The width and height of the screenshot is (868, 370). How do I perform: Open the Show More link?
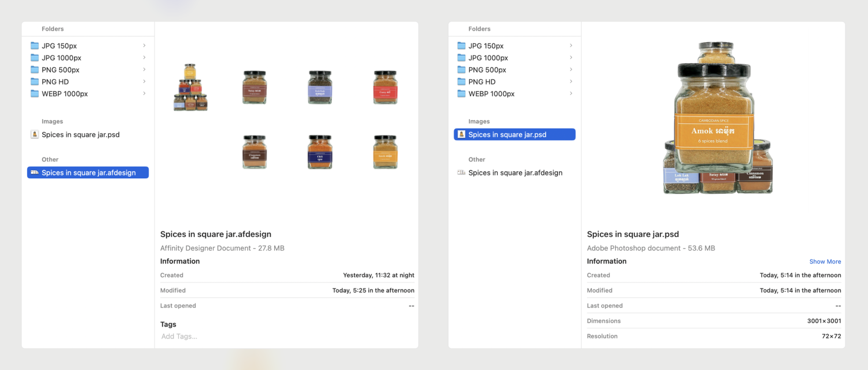click(x=825, y=262)
